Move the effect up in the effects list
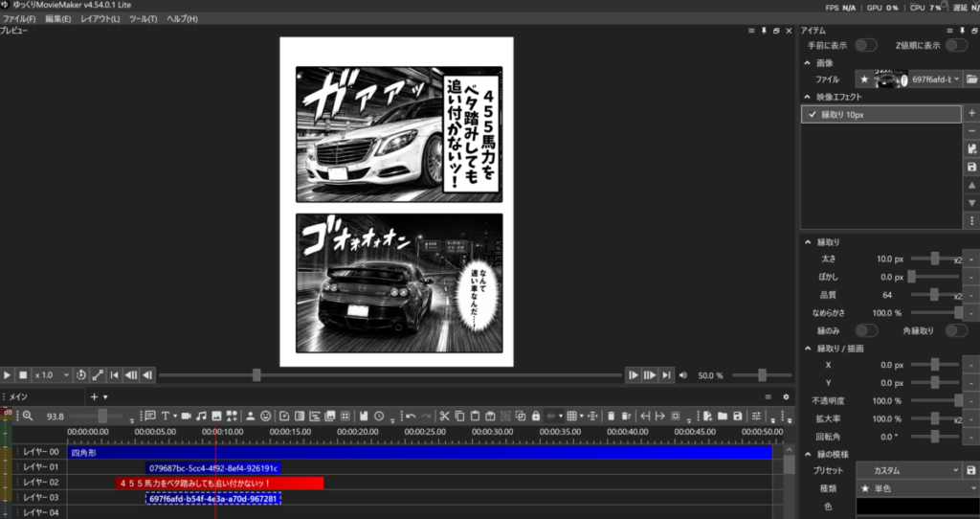This screenshot has height=519, width=980. point(971,185)
